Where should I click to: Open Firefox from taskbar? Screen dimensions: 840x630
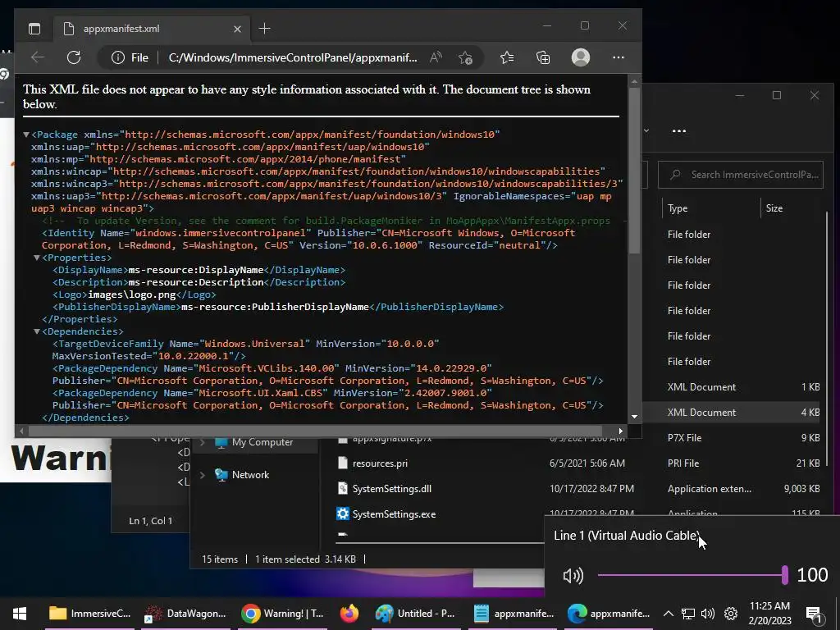tap(349, 614)
